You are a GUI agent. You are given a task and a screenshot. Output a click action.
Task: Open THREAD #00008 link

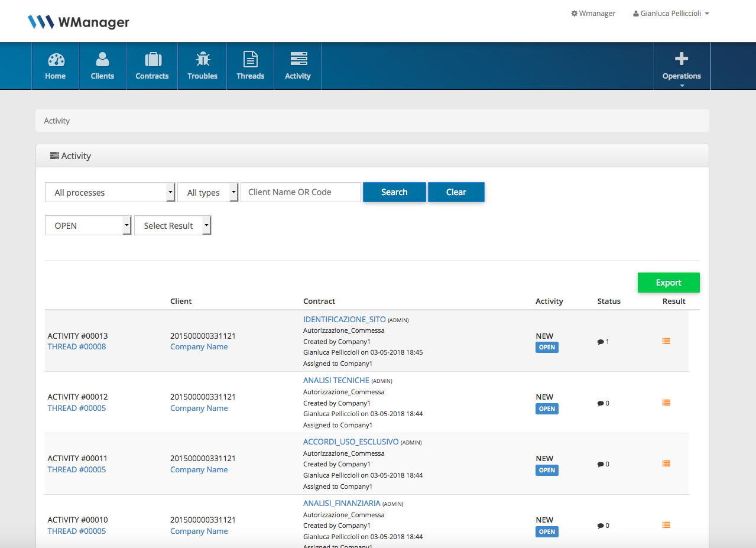tap(77, 347)
